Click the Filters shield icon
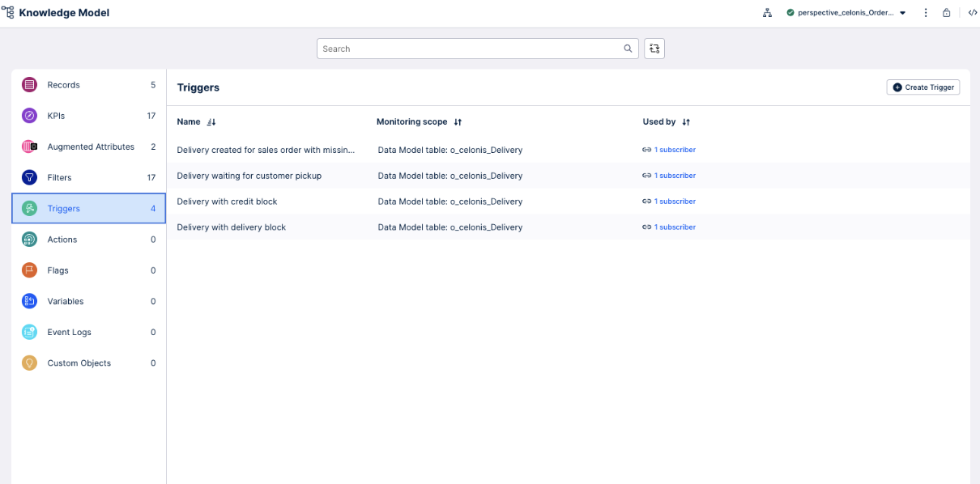The width and height of the screenshot is (980, 484). [x=29, y=177]
